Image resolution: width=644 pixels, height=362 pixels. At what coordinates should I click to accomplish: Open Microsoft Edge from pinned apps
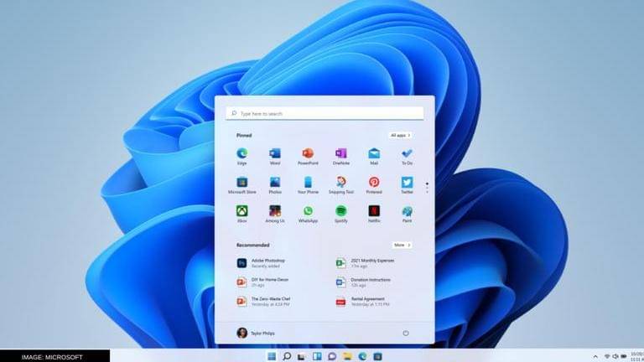tap(241, 154)
